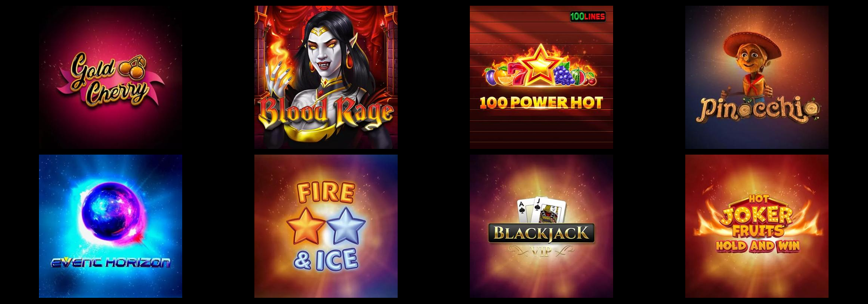The width and height of the screenshot is (868, 304).
Task: Click the blue ice star
Action: [346, 226]
